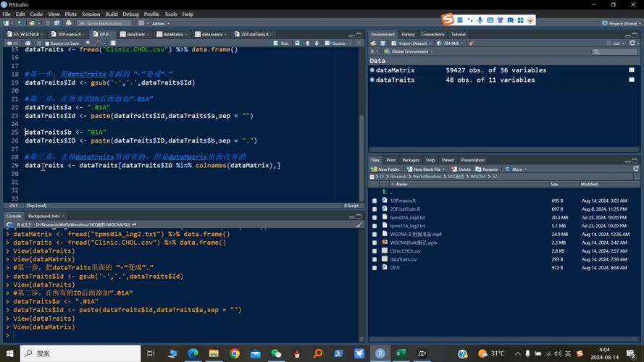
Task: Open the Session menu
Action: [91, 14]
